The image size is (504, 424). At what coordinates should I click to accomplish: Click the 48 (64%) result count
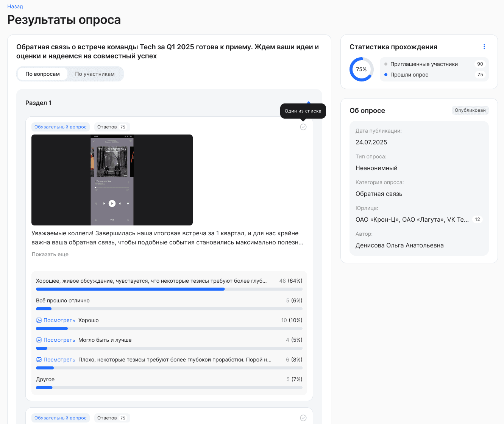(291, 281)
